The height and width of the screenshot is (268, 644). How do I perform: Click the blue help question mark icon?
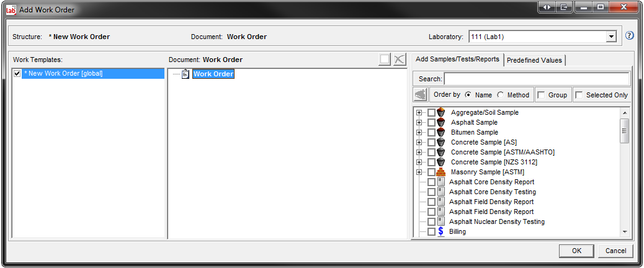click(629, 37)
